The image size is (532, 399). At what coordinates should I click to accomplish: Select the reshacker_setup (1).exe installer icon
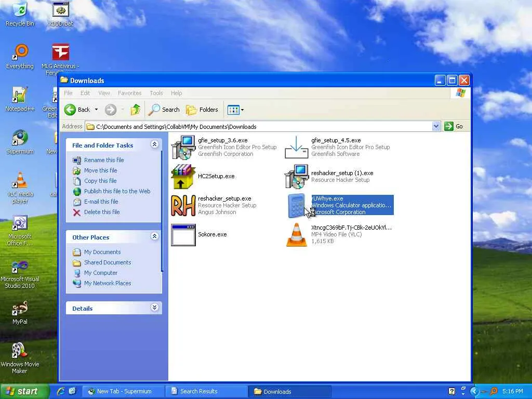click(x=296, y=177)
